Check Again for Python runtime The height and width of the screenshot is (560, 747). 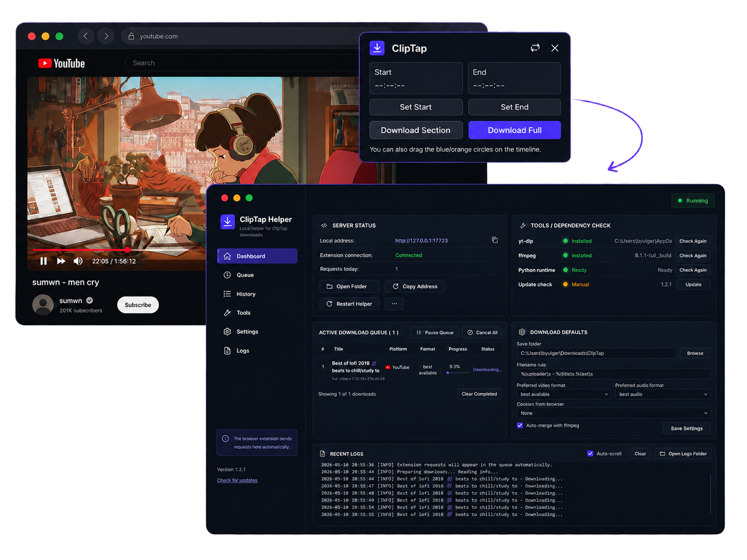[x=693, y=270]
